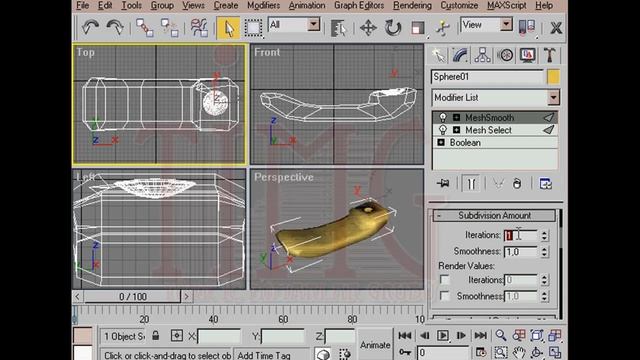Click Zoom Extents in viewport controls
640x360 pixels.
[x=537, y=336]
